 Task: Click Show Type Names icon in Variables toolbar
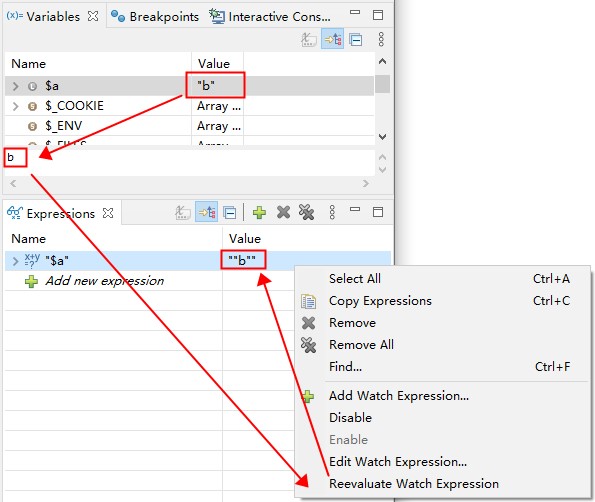point(309,39)
